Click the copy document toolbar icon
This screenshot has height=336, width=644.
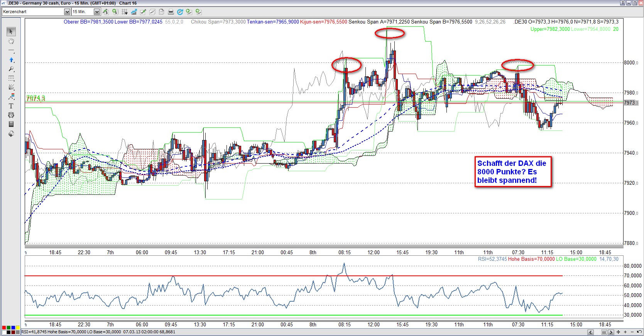pos(161,12)
